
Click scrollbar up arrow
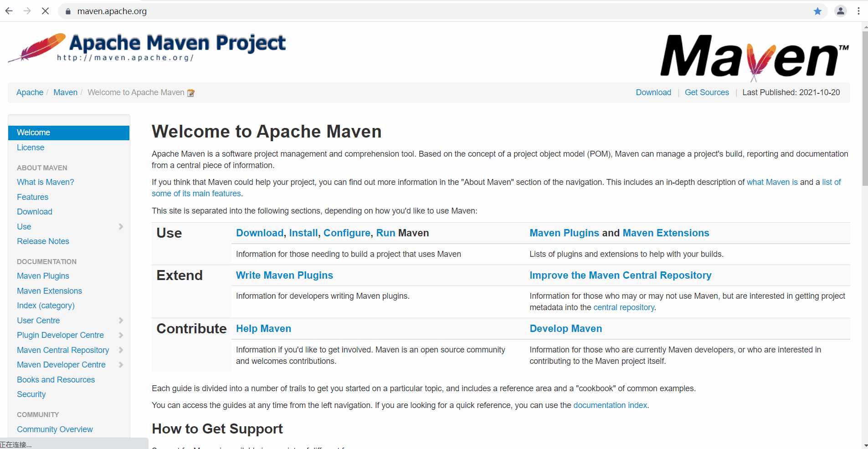tap(865, 26)
